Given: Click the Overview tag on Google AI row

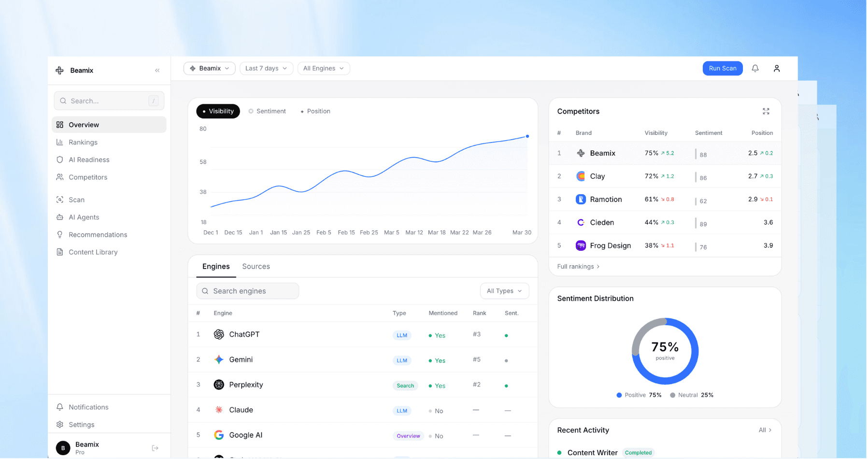Looking at the screenshot, I should pyautogui.click(x=409, y=436).
